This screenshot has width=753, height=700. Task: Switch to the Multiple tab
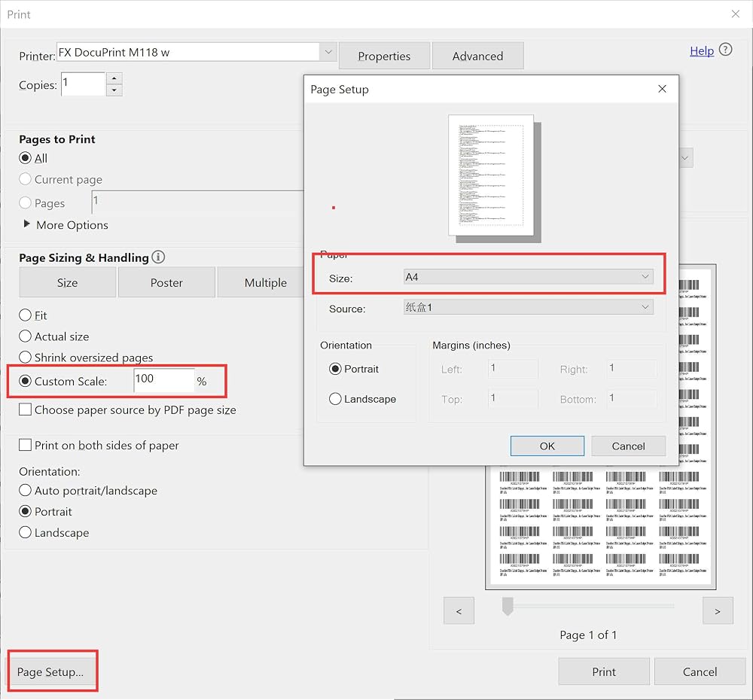click(x=261, y=282)
